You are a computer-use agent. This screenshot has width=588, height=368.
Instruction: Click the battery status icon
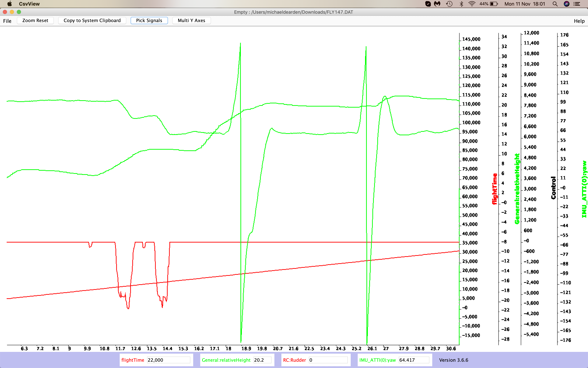click(x=494, y=4)
